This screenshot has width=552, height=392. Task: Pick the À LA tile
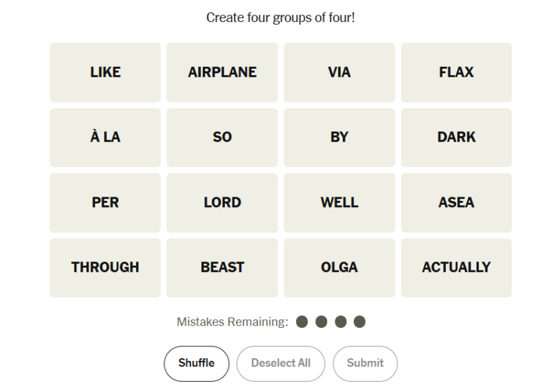point(106,138)
